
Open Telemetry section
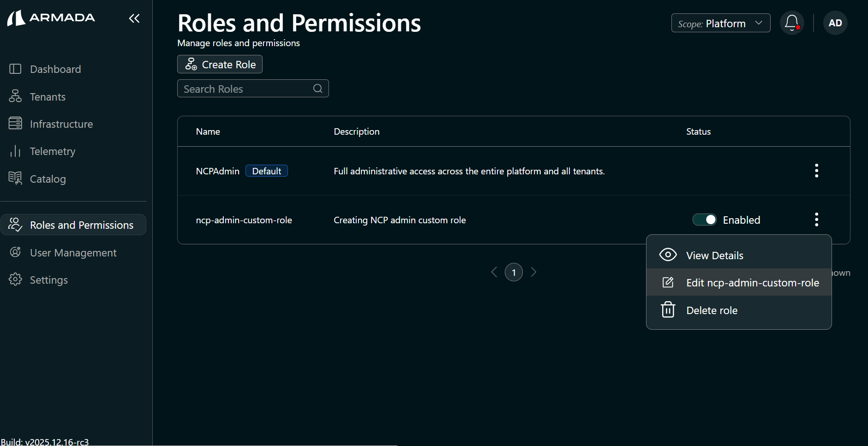[52, 151]
